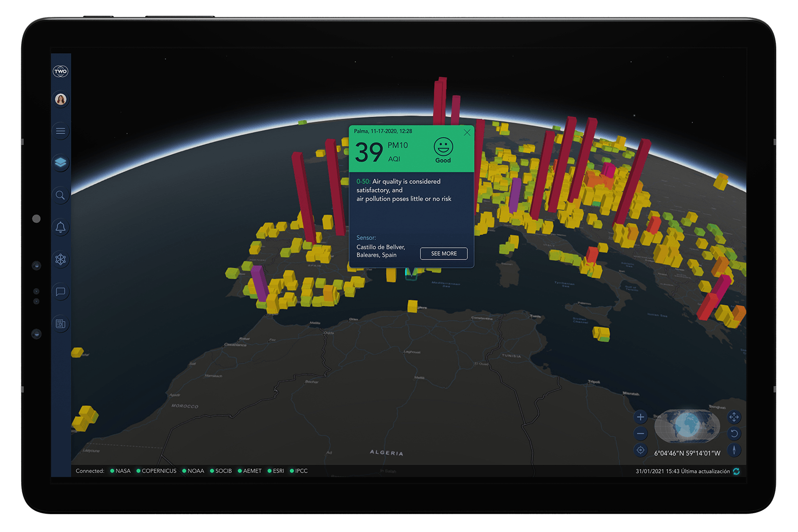Click the search magnifier icon

coord(60,195)
